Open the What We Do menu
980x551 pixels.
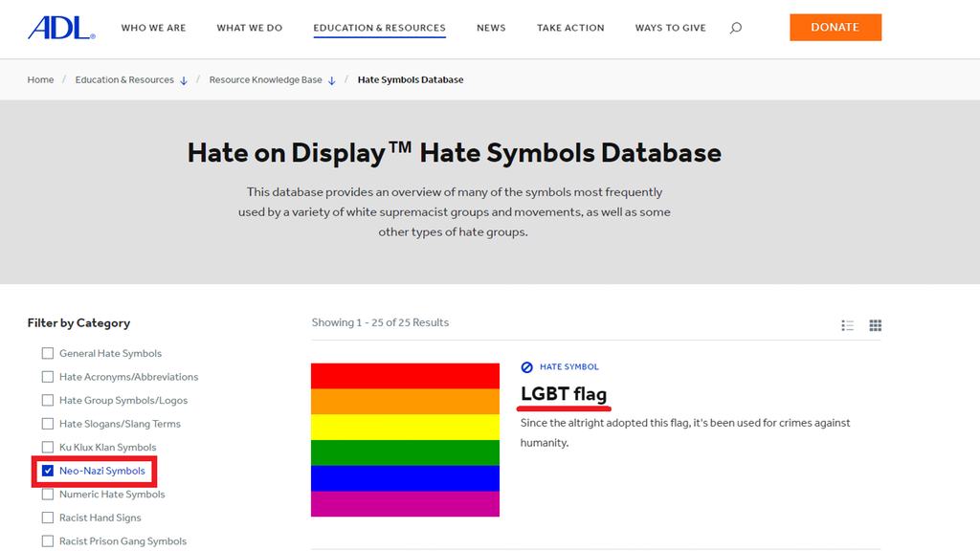pyautogui.click(x=250, y=28)
